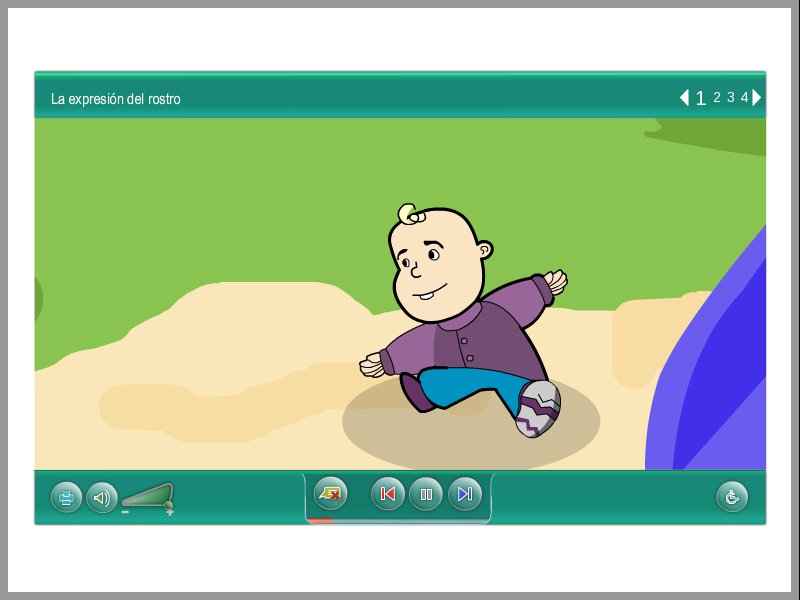Screen dimensions: 800x600
Task: Select page 1 in the header
Action: click(701, 97)
